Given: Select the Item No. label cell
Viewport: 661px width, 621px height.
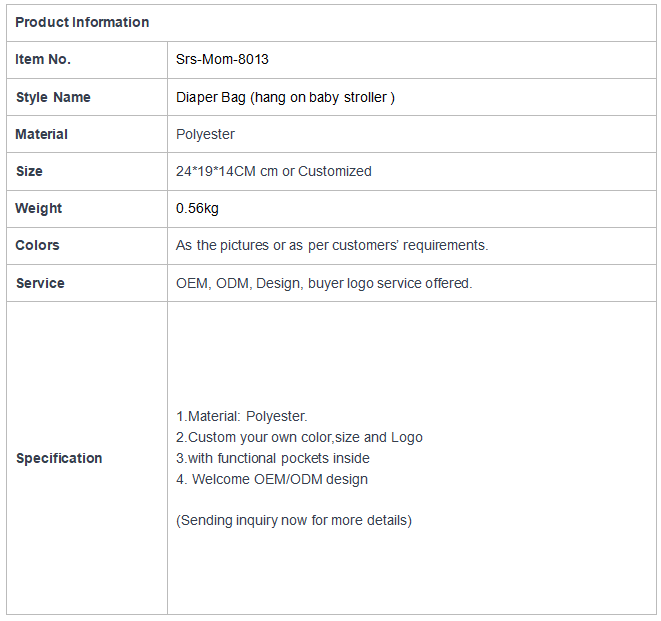Looking at the screenshot, I should pyautogui.click(x=87, y=60).
